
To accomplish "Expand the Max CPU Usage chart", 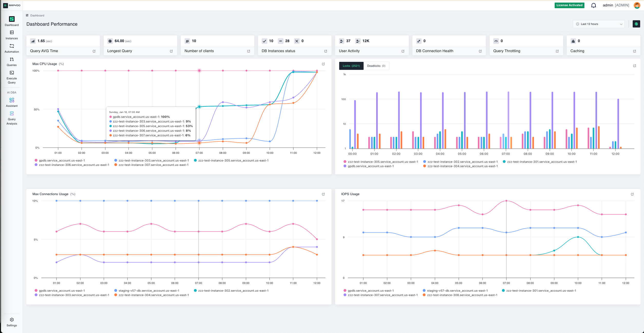I will (x=323, y=64).
